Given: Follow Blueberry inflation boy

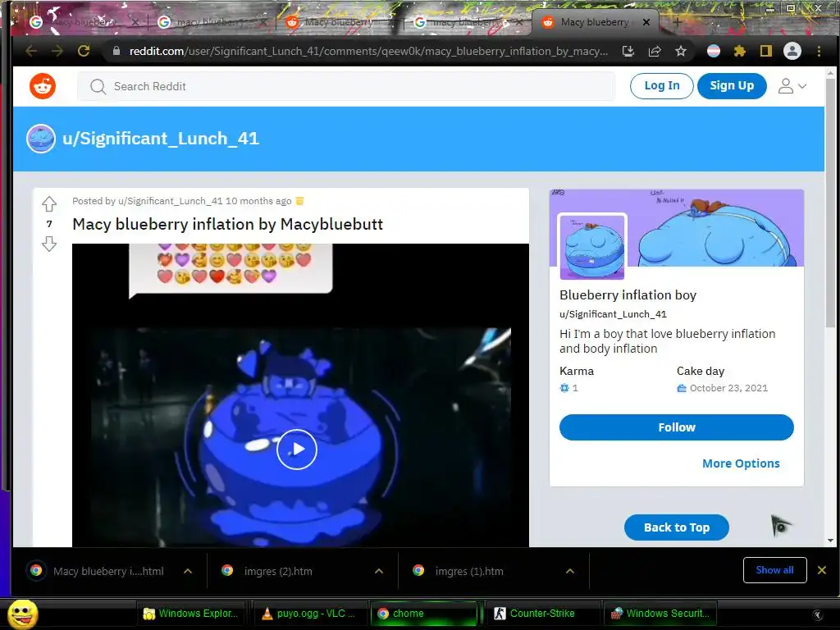Looking at the screenshot, I should [x=677, y=427].
